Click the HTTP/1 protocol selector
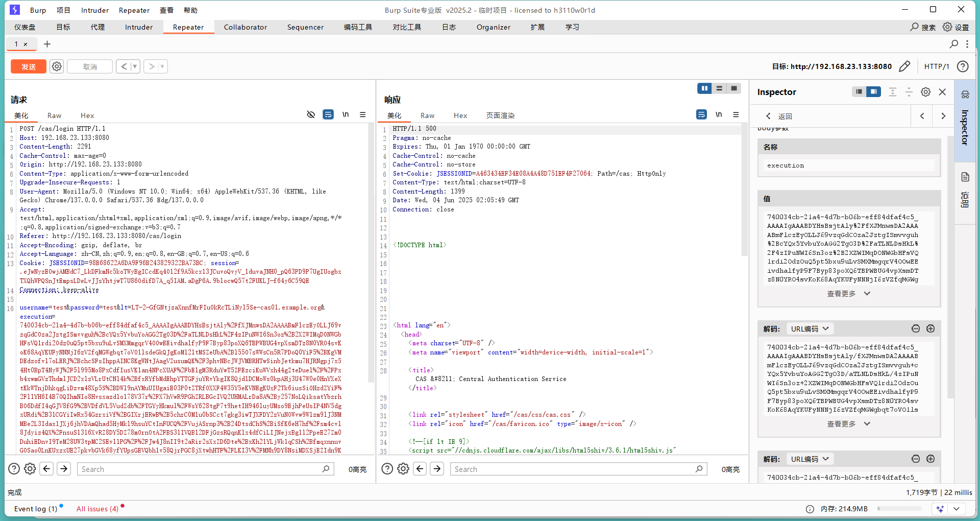This screenshot has height=521, width=980. point(937,66)
